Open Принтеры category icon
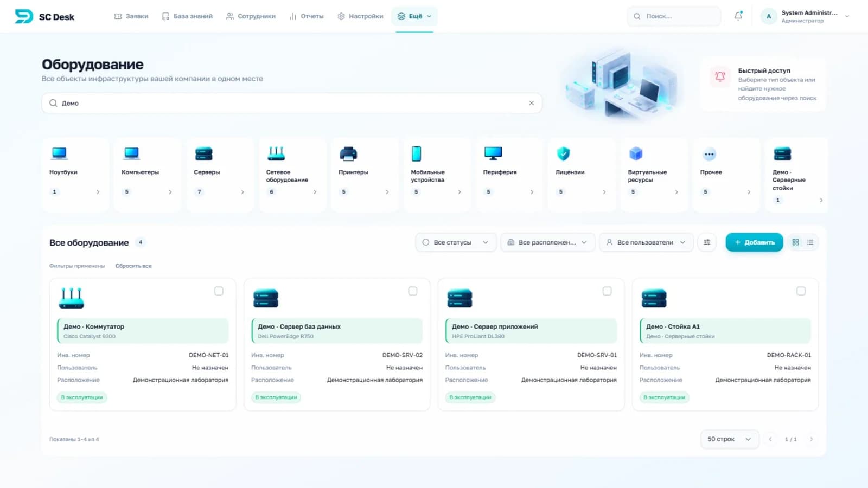This screenshot has height=488, width=868. tap(348, 154)
